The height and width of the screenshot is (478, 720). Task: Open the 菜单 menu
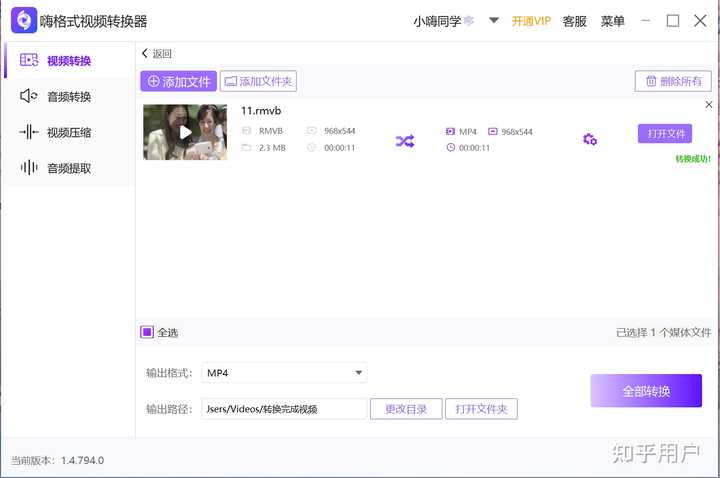coord(613,21)
